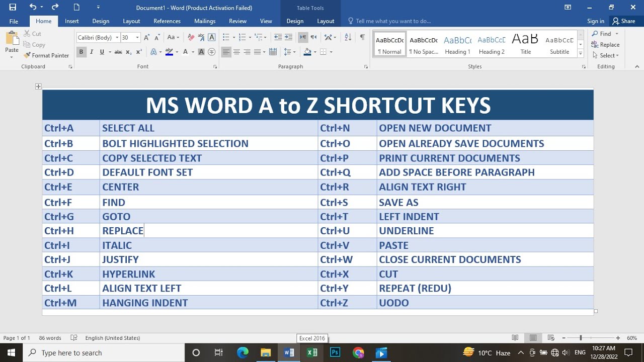This screenshot has height=362, width=644.
Task: Apply the font color
Action: tap(185, 52)
